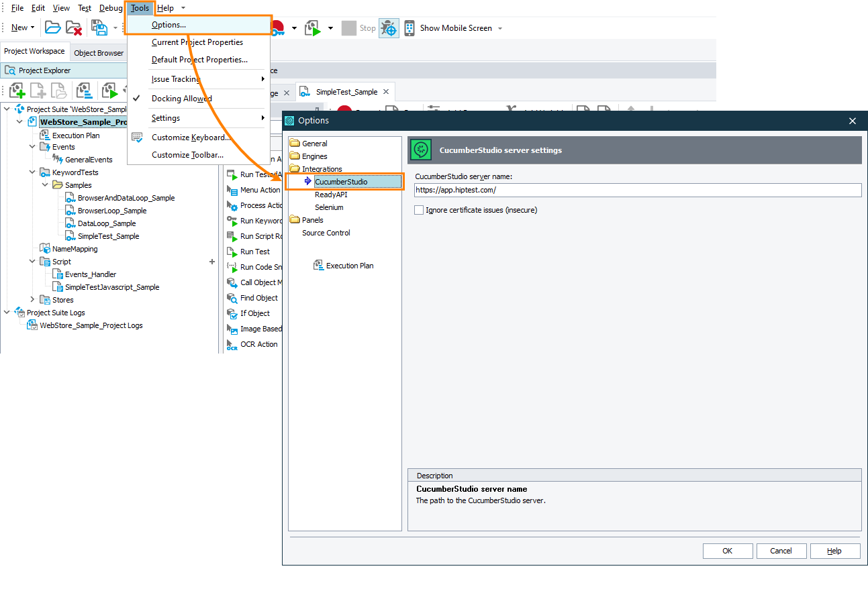868x589 pixels.
Task: Open the Edit menu
Action: coord(38,8)
